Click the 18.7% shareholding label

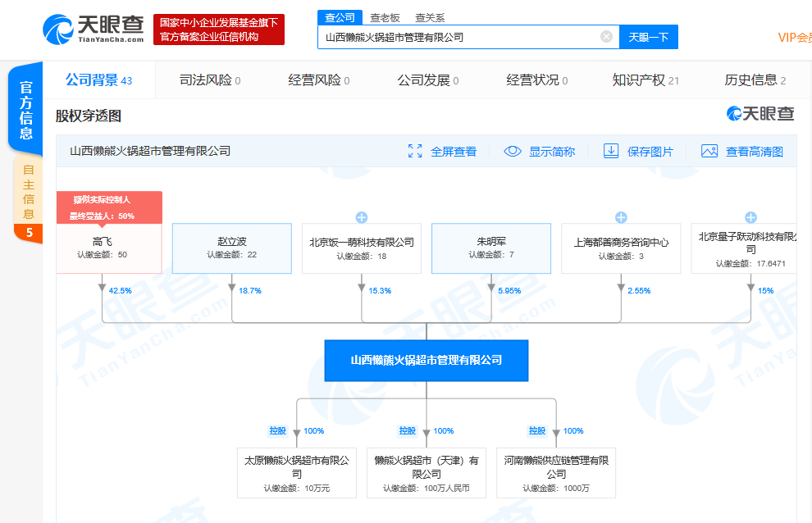pyautogui.click(x=250, y=291)
